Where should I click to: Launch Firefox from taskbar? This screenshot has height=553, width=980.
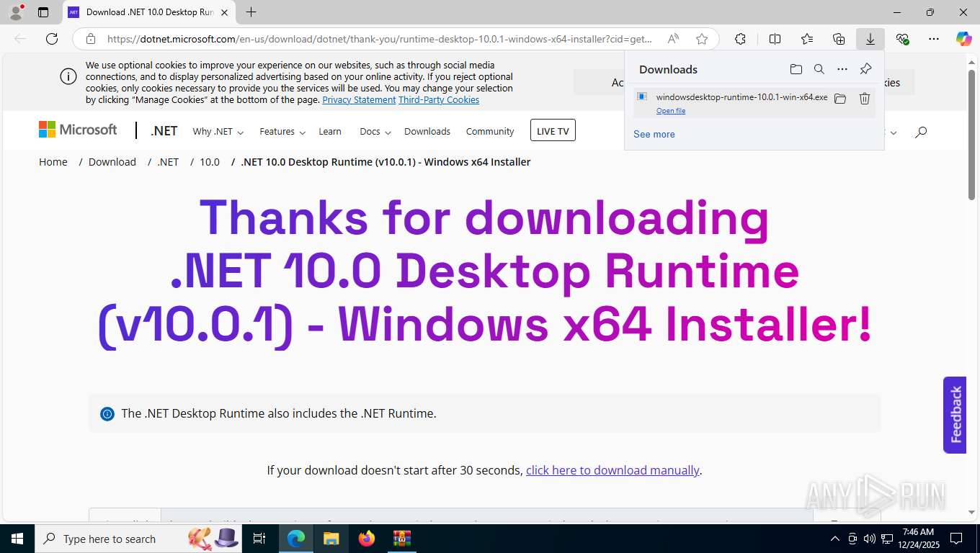click(x=367, y=539)
